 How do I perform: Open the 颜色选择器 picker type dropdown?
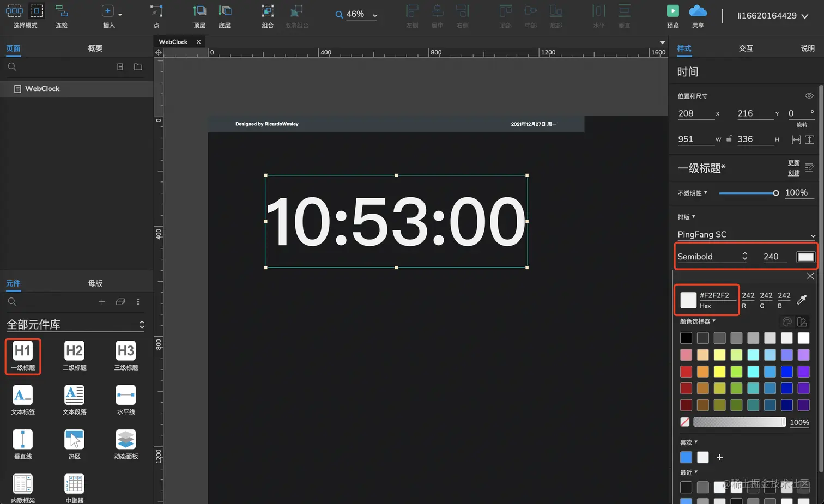[698, 321]
